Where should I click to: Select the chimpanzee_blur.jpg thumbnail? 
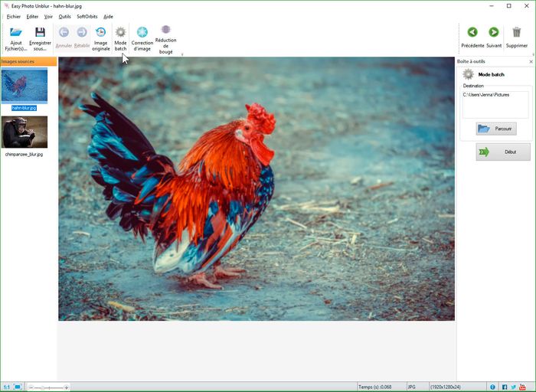pos(25,132)
